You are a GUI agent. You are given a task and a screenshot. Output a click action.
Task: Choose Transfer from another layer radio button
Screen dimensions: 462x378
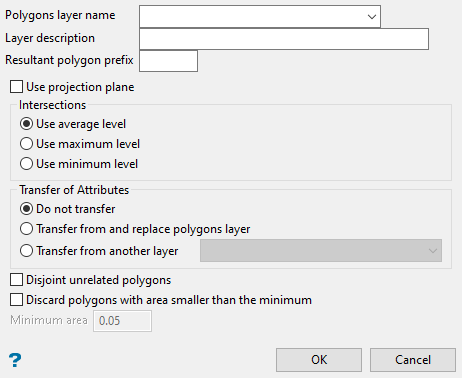point(26,250)
